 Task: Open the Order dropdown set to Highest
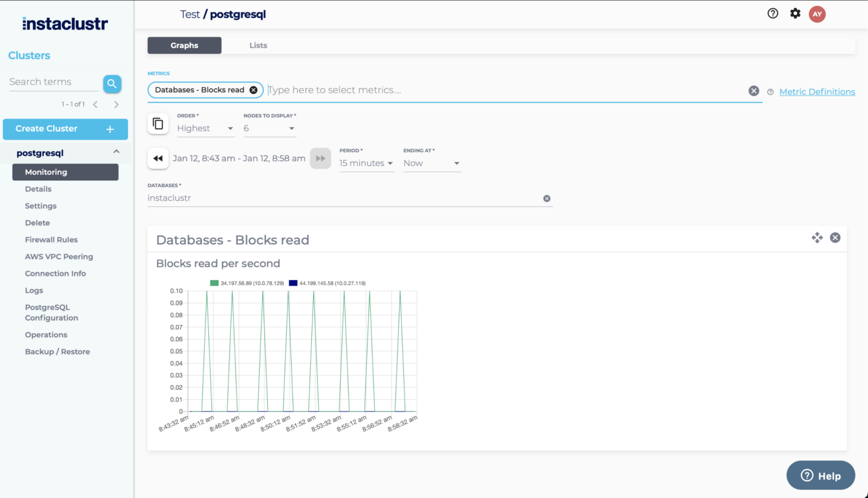click(x=205, y=128)
